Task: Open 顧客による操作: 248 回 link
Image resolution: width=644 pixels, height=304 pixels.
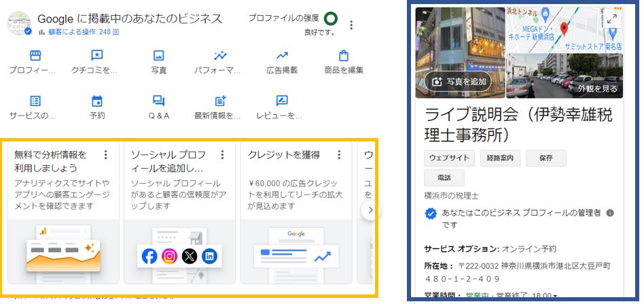Action: 84,32
